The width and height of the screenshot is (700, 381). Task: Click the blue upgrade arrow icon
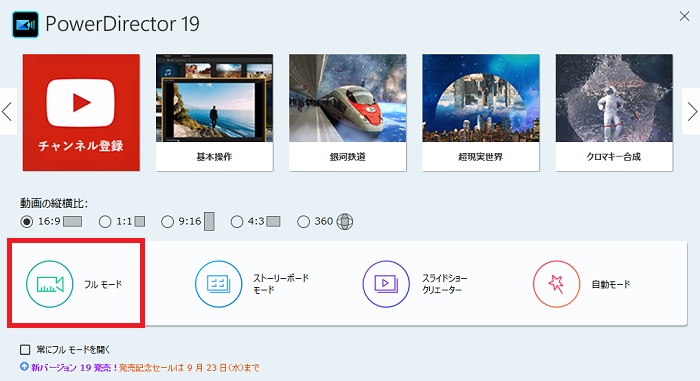(24, 367)
